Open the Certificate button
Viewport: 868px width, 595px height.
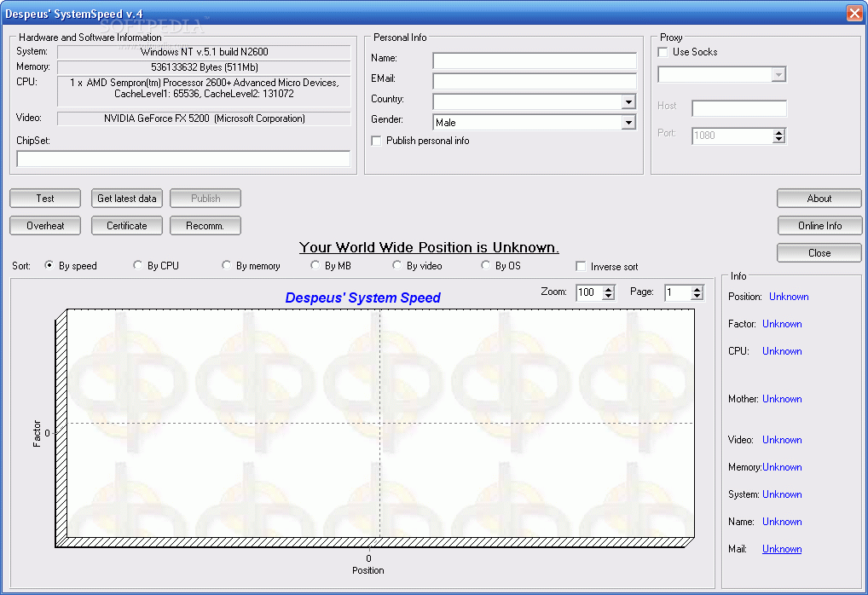point(127,225)
